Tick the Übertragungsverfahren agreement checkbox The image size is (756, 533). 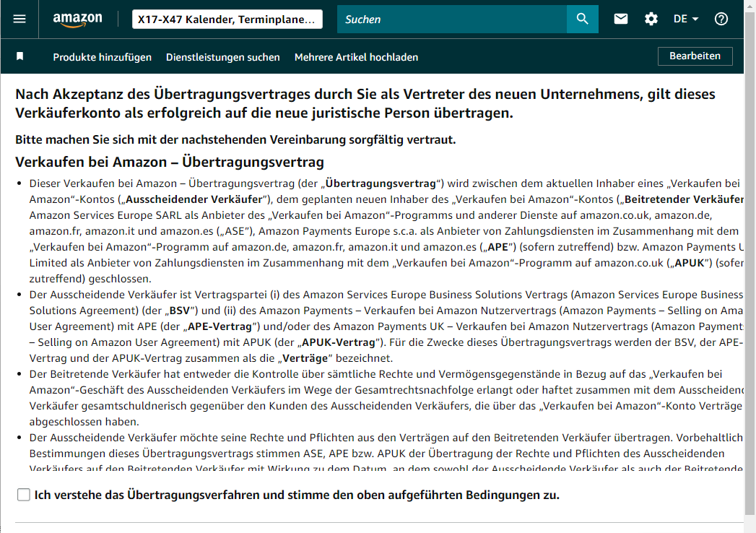tap(24, 495)
